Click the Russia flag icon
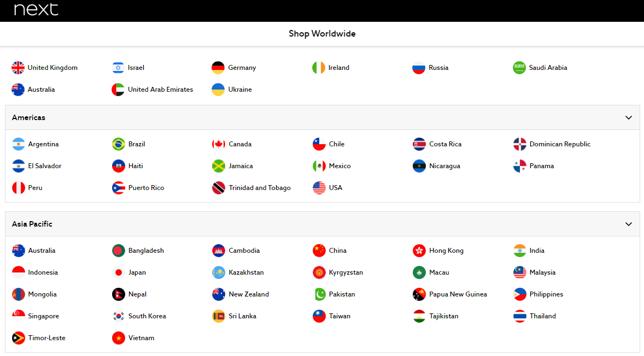The image size is (644, 356). coord(419,68)
